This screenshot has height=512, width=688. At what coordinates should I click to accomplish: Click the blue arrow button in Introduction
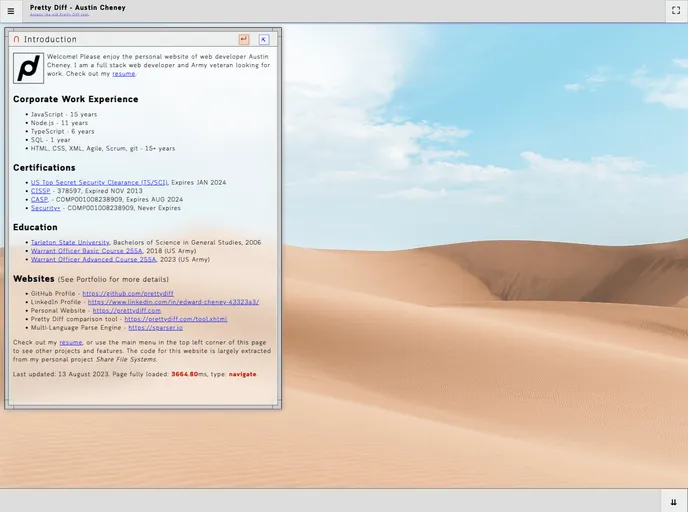click(x=264, y=39)
